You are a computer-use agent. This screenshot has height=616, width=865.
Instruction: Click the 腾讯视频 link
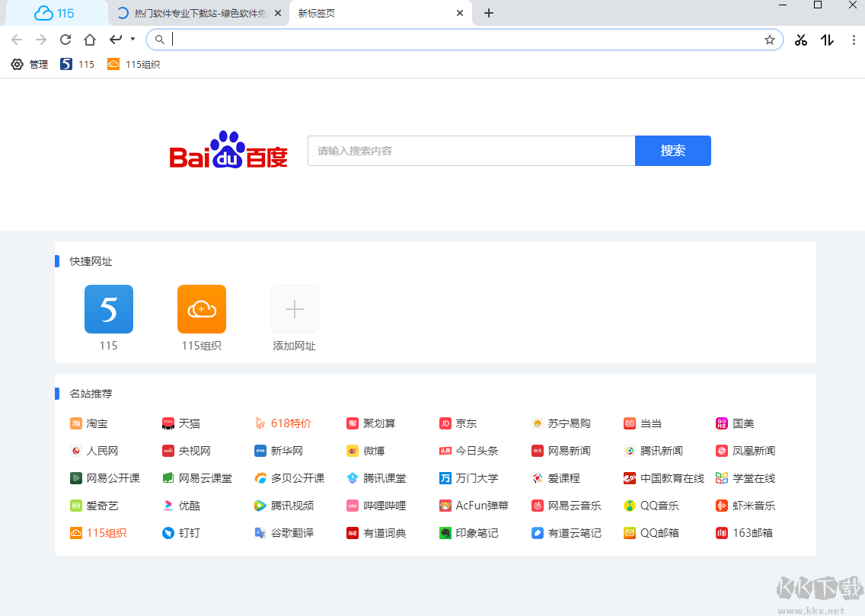(x=284, y=506)
